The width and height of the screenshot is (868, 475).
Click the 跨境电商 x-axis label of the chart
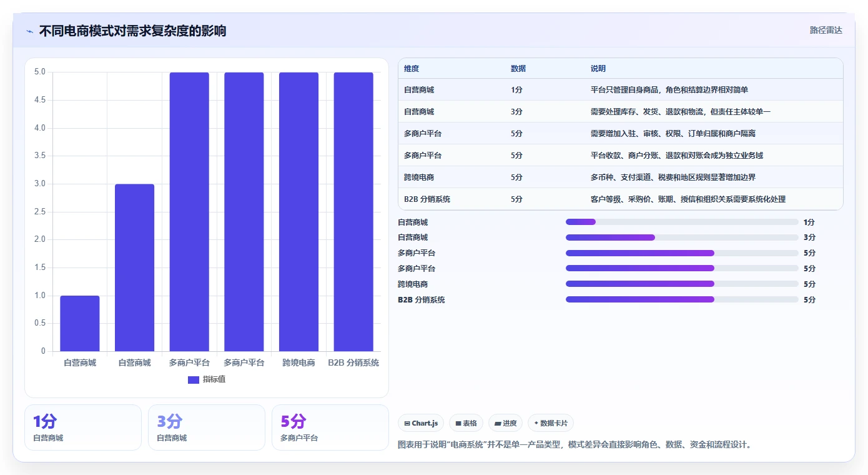pyautogui.click(x=298, y=362)
